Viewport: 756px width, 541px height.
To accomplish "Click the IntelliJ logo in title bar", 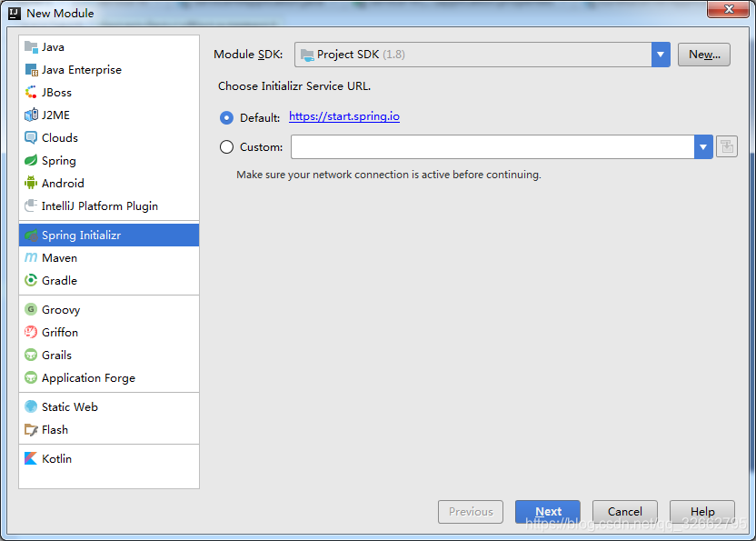I will [15, 13].
